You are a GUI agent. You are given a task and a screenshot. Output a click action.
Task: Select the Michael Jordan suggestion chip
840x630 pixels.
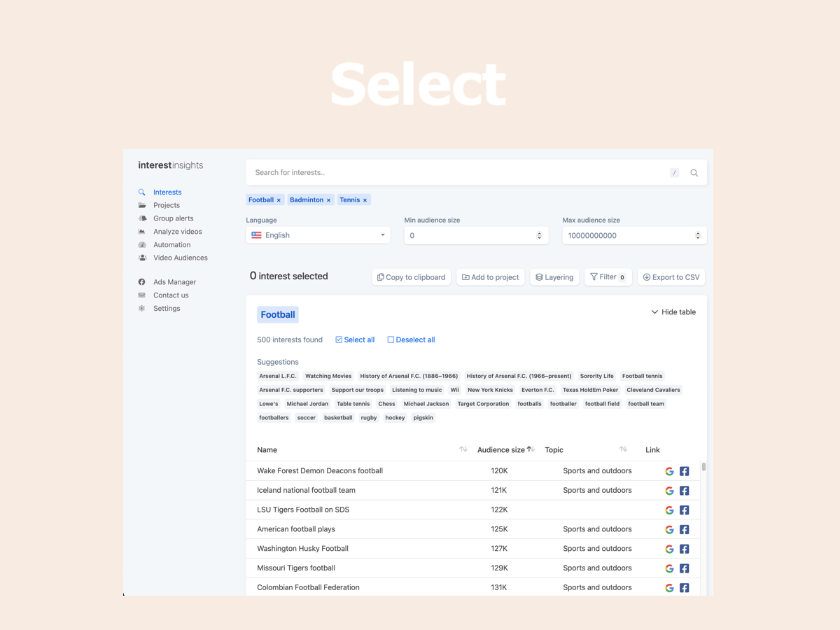(307, 404)
